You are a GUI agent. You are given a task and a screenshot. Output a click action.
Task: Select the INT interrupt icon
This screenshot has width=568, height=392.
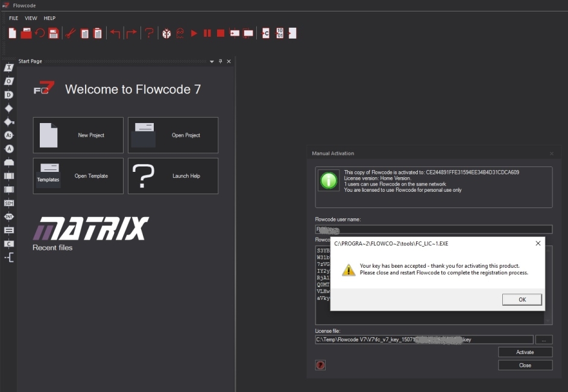[x=9, y=217]
